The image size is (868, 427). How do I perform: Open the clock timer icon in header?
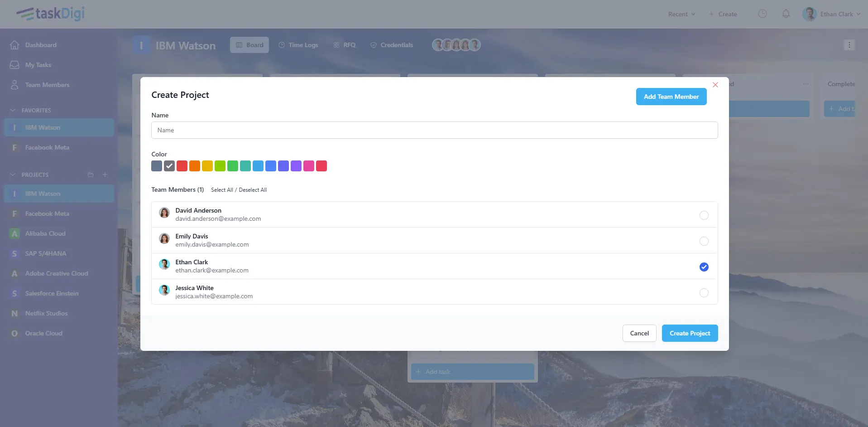762,14
